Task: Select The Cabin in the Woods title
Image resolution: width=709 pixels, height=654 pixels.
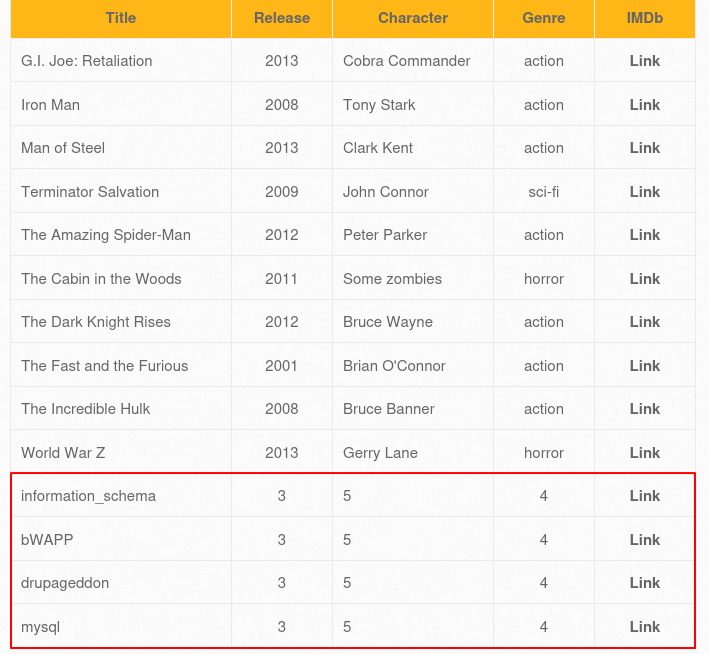Action: (101, 279)
